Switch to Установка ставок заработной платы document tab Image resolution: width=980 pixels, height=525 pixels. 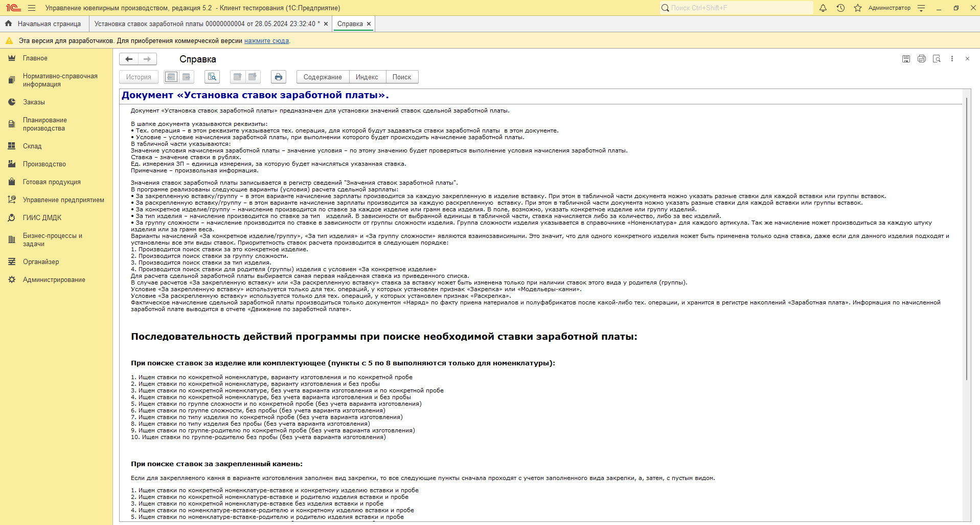click(207, 24)
